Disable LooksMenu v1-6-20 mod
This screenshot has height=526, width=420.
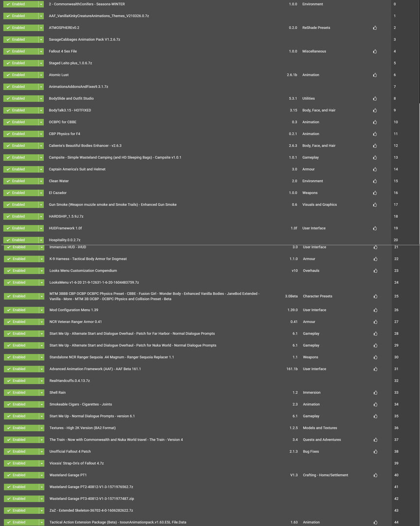pos(21,282)
